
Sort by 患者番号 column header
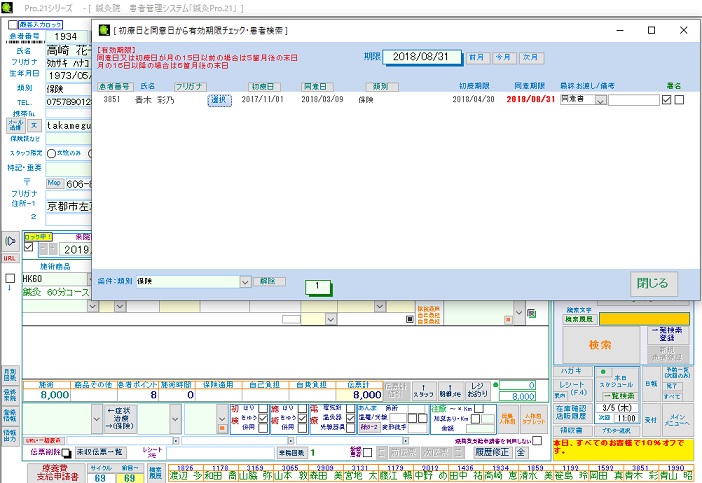[115, 86]
